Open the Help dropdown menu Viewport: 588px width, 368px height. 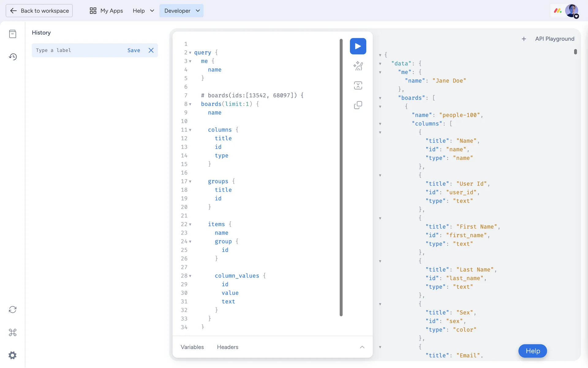[143, 11]
